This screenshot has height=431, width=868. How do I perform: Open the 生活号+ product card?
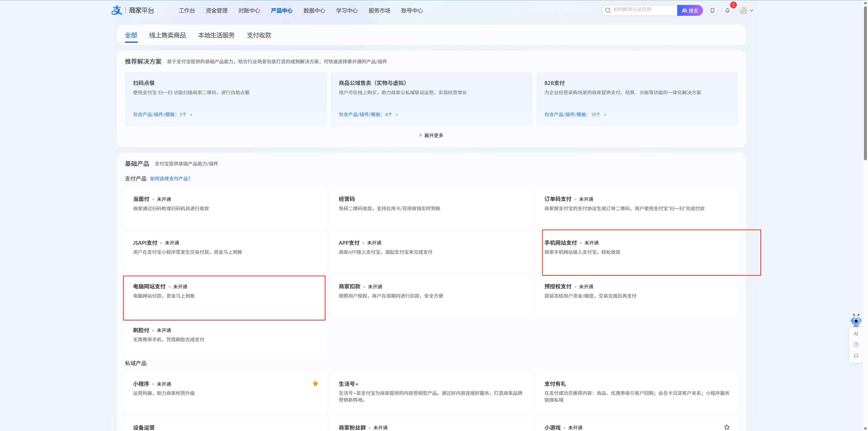431,393
